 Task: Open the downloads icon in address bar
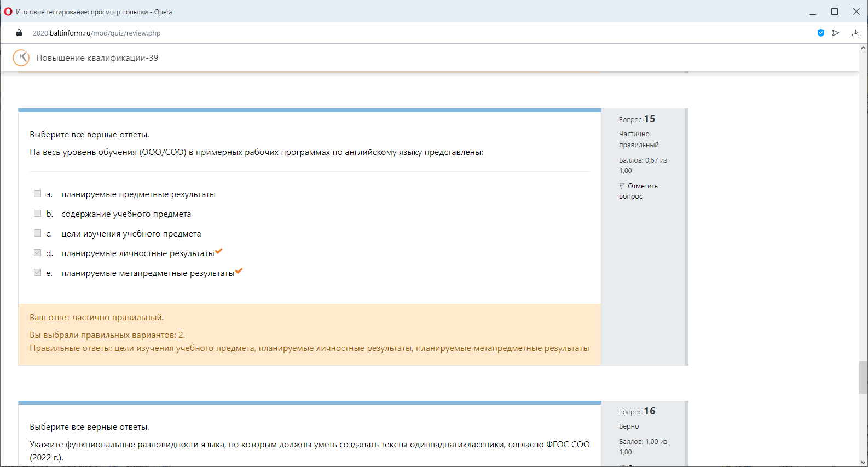(x=855, y=33)
